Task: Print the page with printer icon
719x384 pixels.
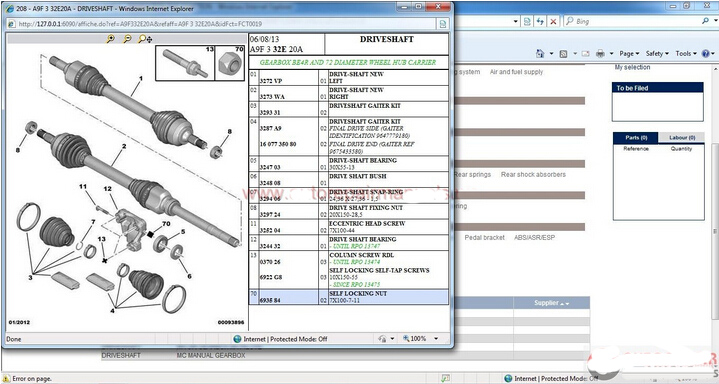Action: click(600, 54)
